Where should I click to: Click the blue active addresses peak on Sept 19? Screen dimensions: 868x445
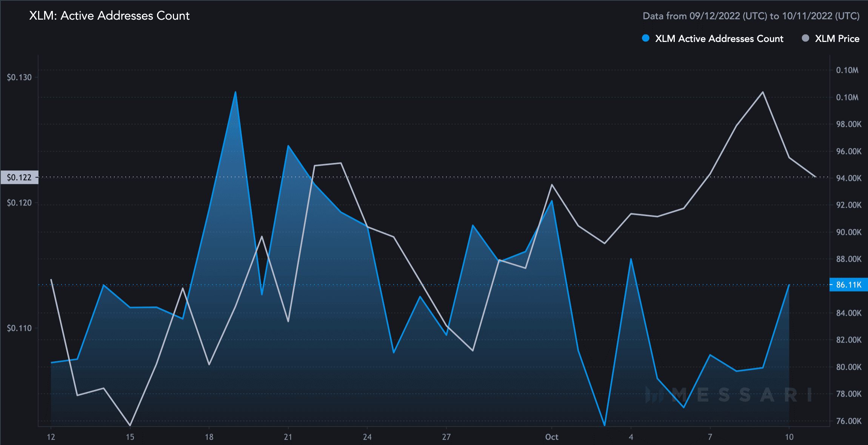coord(235,92)
